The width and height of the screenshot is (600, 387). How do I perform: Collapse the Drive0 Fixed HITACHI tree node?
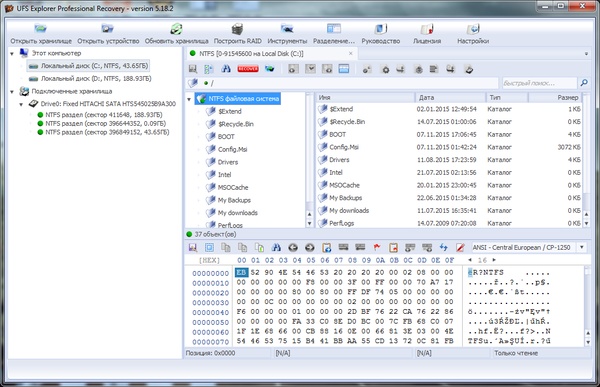click(x=21, y=104)
